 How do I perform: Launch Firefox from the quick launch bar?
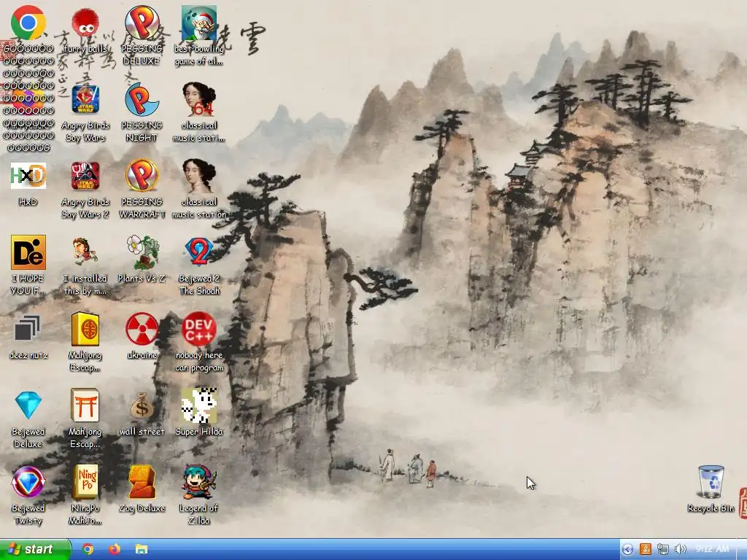pos(115,549)
